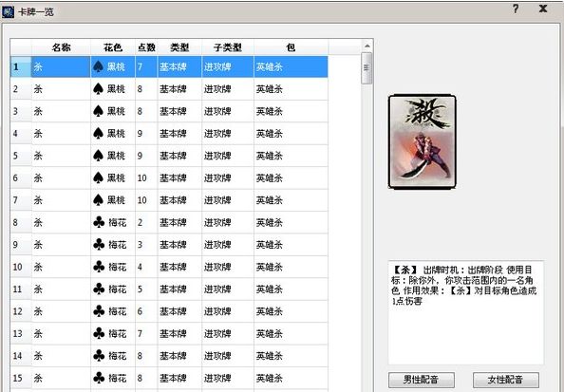Click the 点数 cell 10 in row 6
This screenshot has height=392, width=564.
tap(146, 178)
